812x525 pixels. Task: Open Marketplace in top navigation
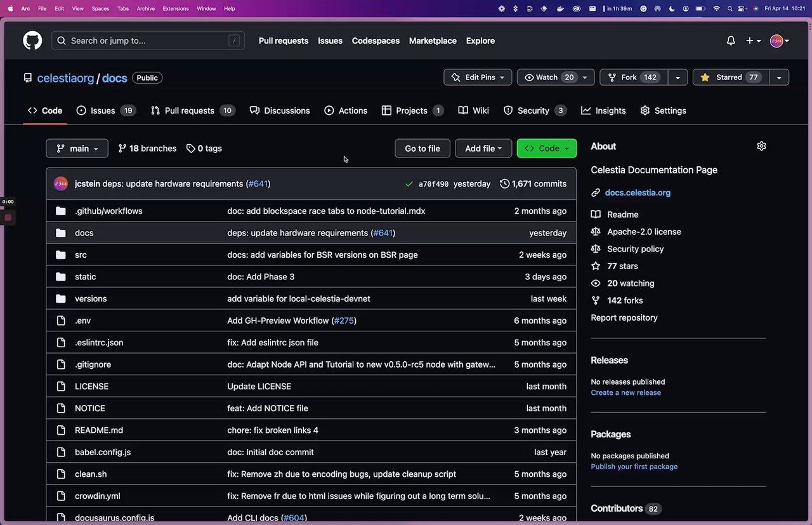coord(433,41)
